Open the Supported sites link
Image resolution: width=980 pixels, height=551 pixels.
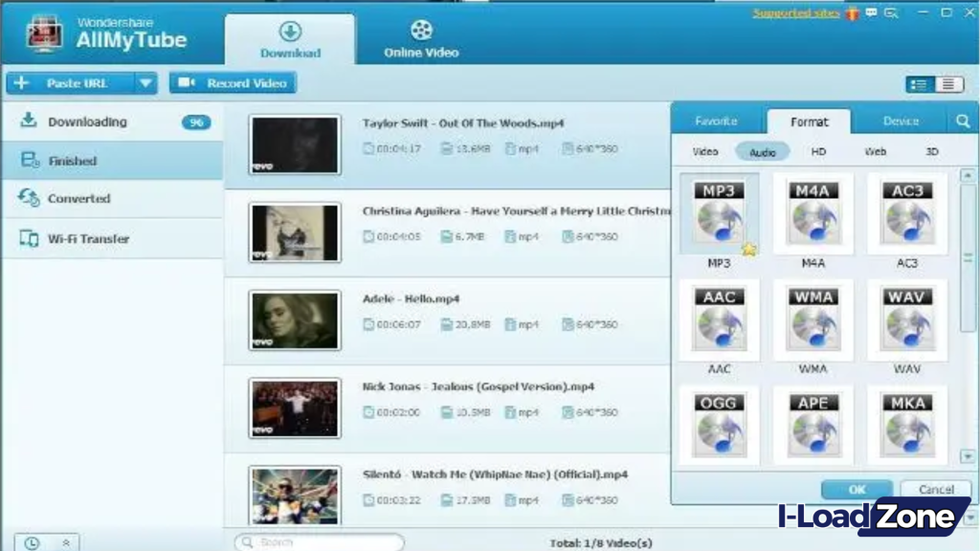pos(796,13)
